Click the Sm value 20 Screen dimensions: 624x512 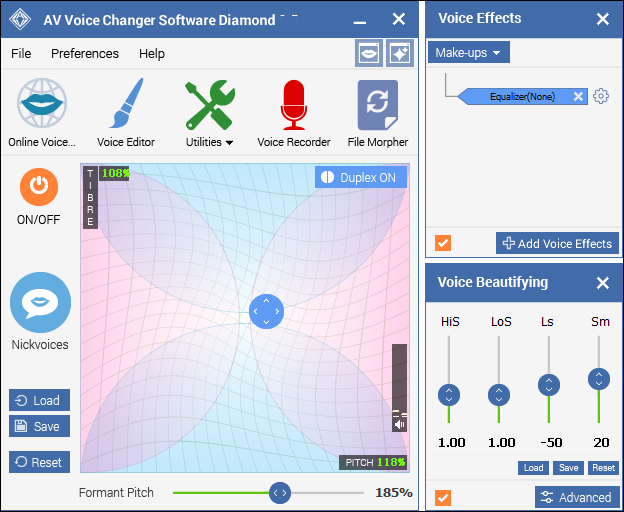[601, 442]
